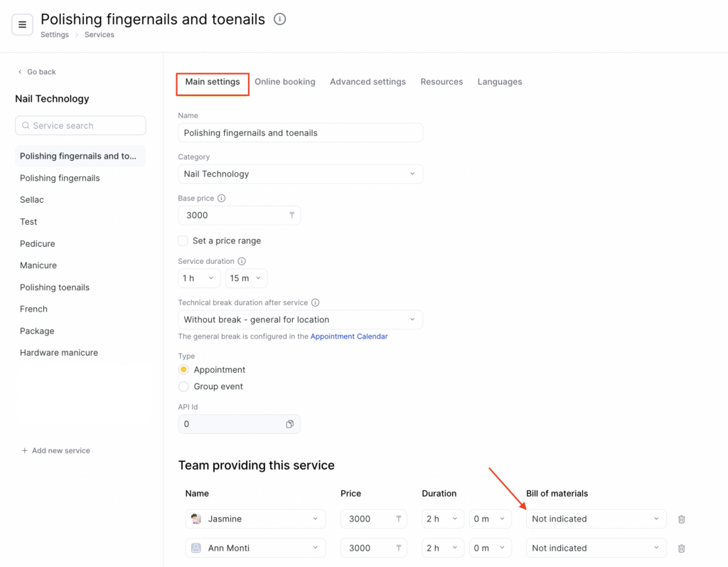Remove Ann Monti using trash icon
The height and width of the screenshot is (567, 728).
pos(681,549)
